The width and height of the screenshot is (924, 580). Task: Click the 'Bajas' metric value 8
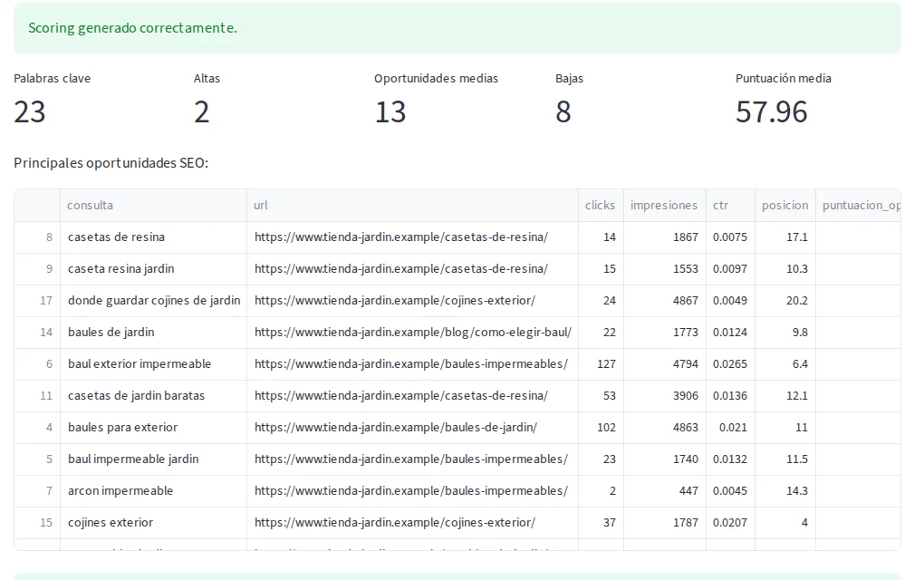pyautogui.click(x=563, y=112)
